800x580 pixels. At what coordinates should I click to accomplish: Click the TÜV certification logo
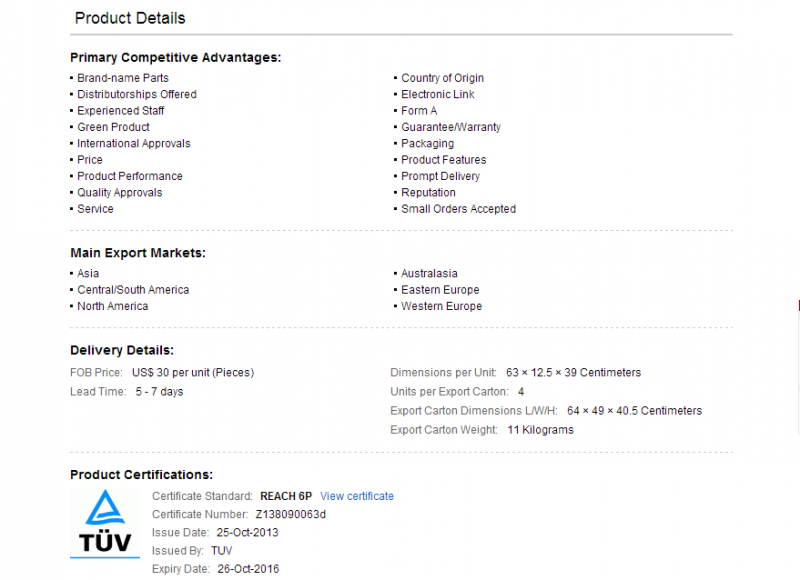tap(105, 523)
